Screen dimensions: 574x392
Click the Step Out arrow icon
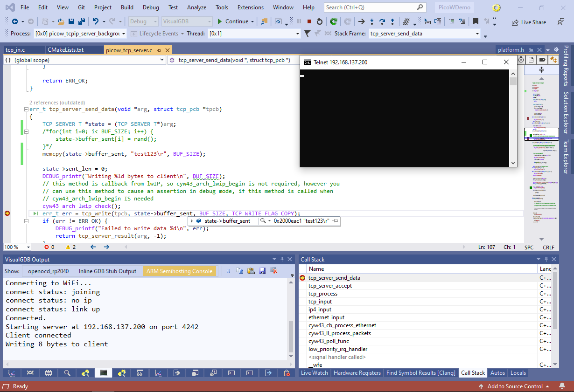tap(392, 21)
